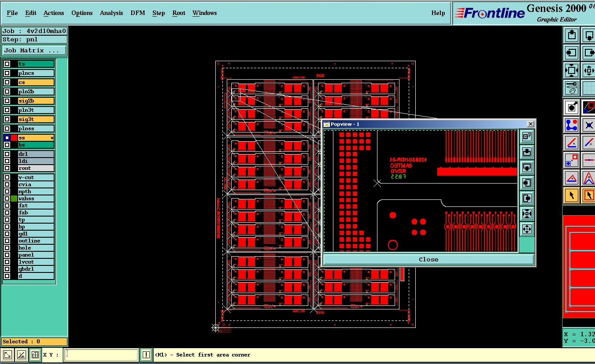Open the Analysis menu
This screenshot has height=364, width=595.
(x=111, y=13)
